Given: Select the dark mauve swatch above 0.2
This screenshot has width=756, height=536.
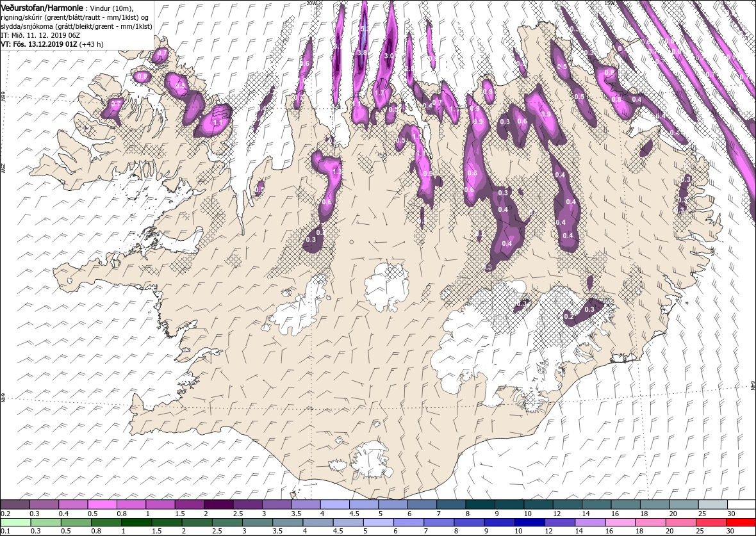Looking at the screenshot, I should tap(15, 504).
